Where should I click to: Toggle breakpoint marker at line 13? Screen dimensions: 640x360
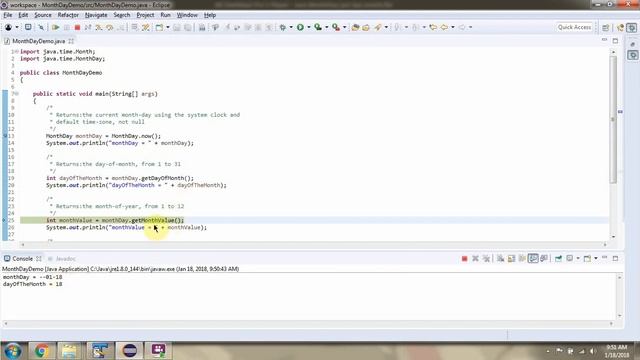click(x=5, y=136)
